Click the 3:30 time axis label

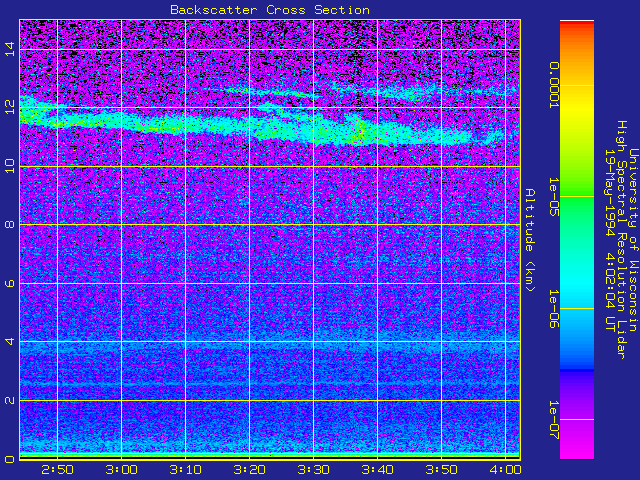(x=313, y=470)
